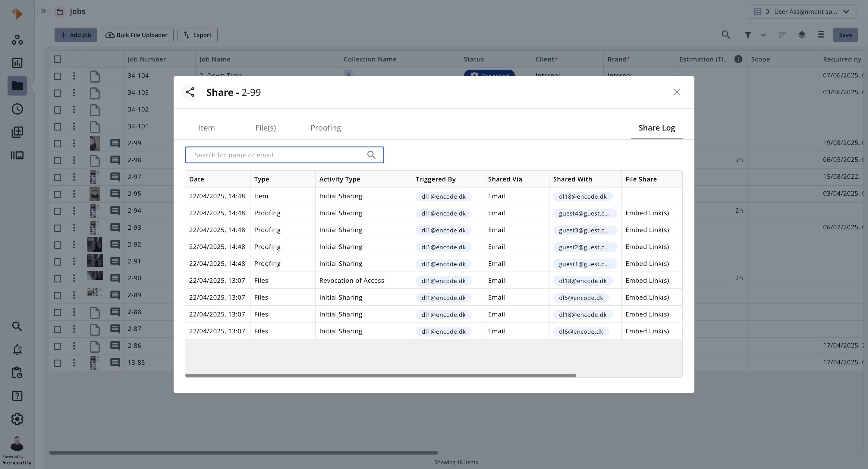This screenshot has height=469, width=868.
Task: Open the 01 User Assignment view dropdown
Action: 803,11
